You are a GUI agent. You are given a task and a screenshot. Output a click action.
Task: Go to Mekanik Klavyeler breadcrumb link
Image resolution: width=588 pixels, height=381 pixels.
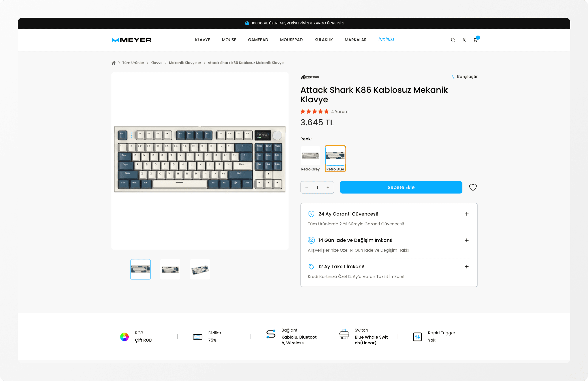pos(185,63)
